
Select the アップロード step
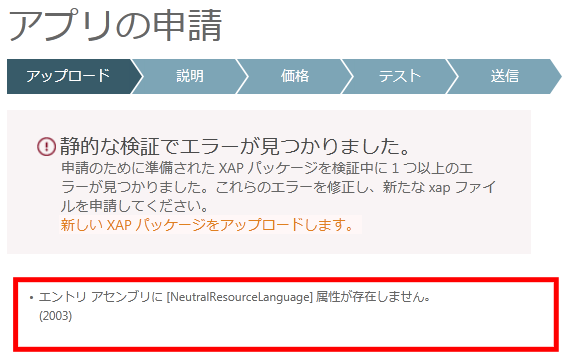[x=68, y=76]
